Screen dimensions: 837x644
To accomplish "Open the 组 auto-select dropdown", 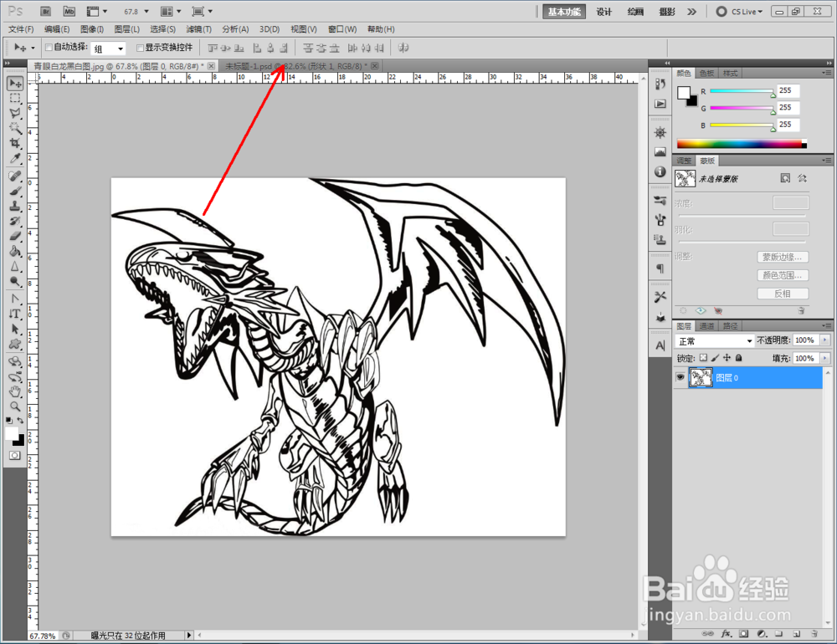I will point(108,49).
